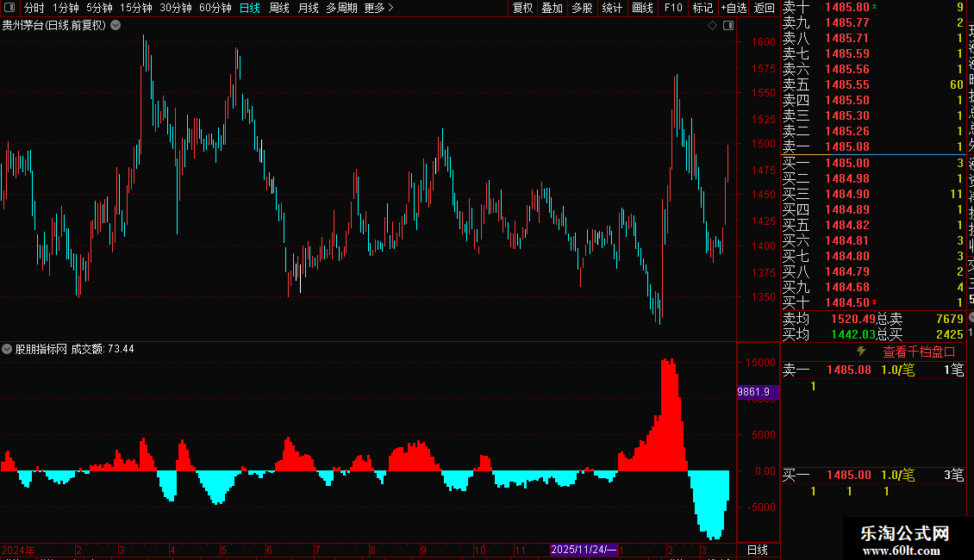The image size is (974, 560).
Task: Click the down arrow beside 买十 price
Action: (x=875, y=302)
